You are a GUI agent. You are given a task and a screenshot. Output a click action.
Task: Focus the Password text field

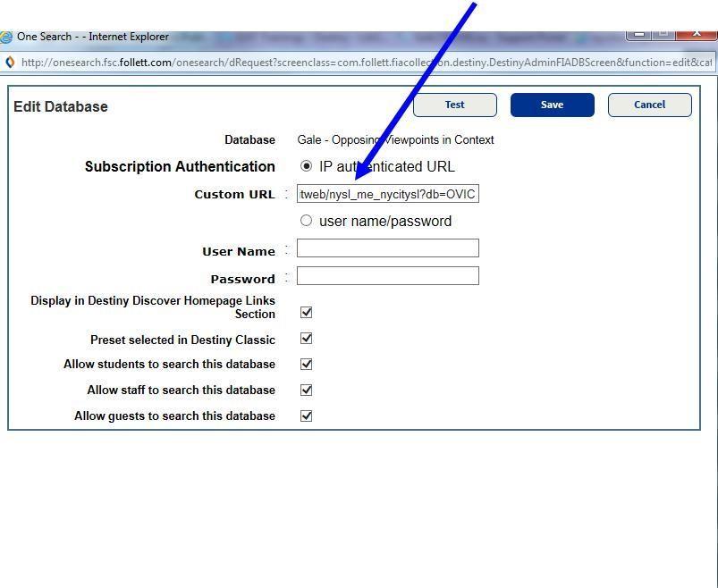(x=388, y=276)
